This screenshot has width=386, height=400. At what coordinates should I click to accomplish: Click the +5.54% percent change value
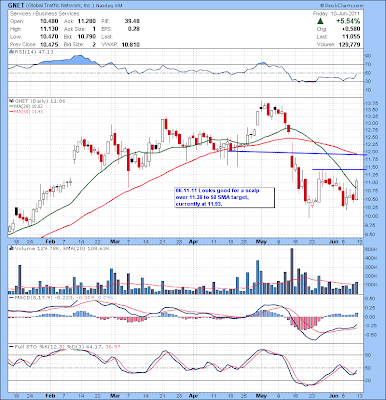click(x=348, y=21)
